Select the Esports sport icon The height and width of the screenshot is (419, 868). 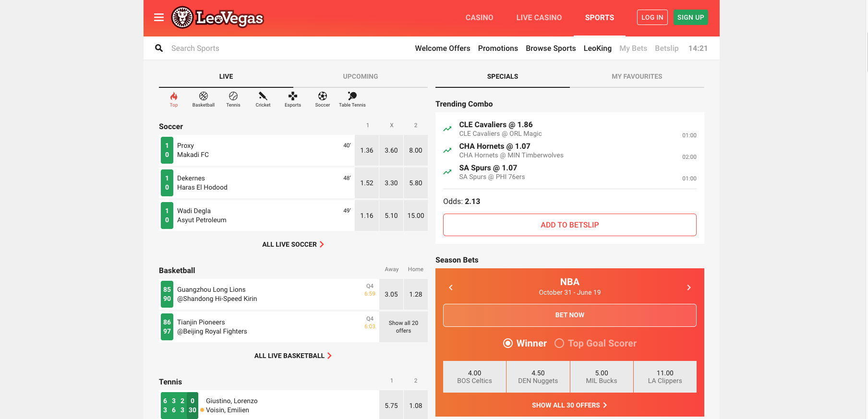[293, 99]
